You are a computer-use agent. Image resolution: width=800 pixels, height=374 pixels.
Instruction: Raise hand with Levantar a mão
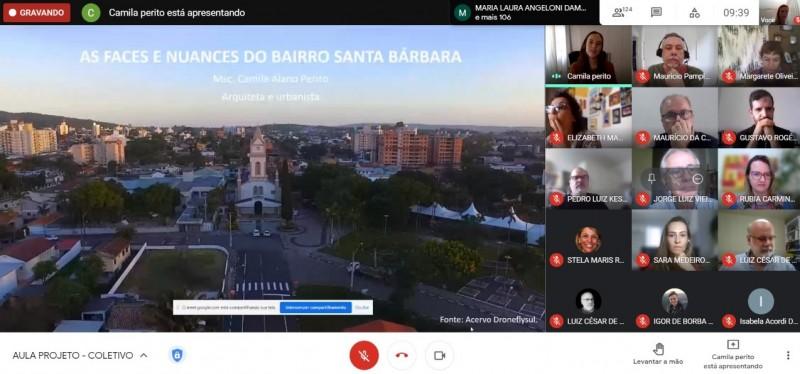pyautogui.click(x=658, y=354)
